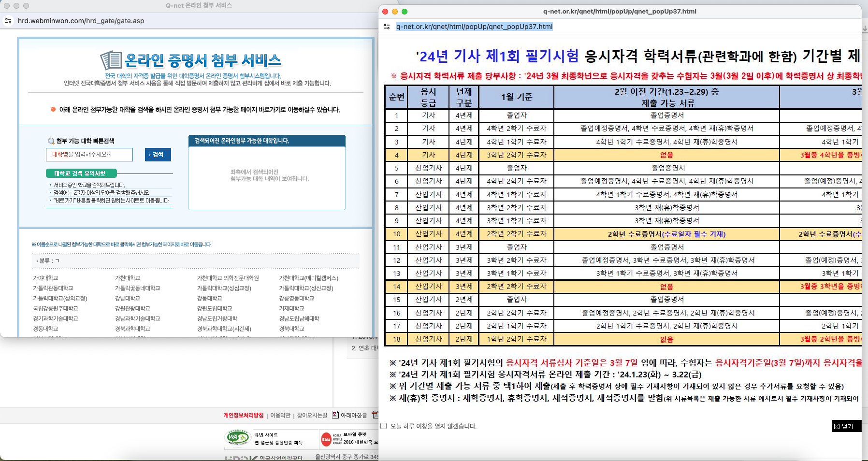Open site info icon in hrd.webminwon.com address bar
The width and height of the screenshot is (868, 461).
8,21
